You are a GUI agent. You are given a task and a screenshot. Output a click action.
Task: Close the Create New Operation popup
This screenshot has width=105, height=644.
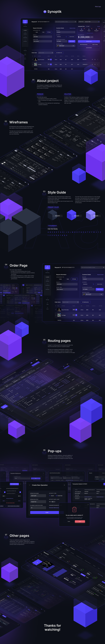pyautogui.click(x=64, y=485)
